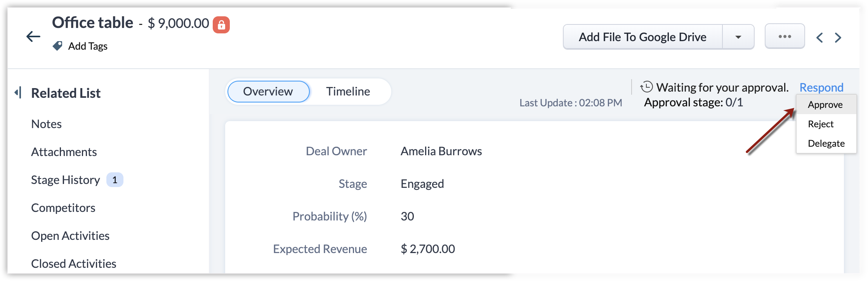Collapse the Related List panel
868x281 pixels.
(x=18, y=93)
